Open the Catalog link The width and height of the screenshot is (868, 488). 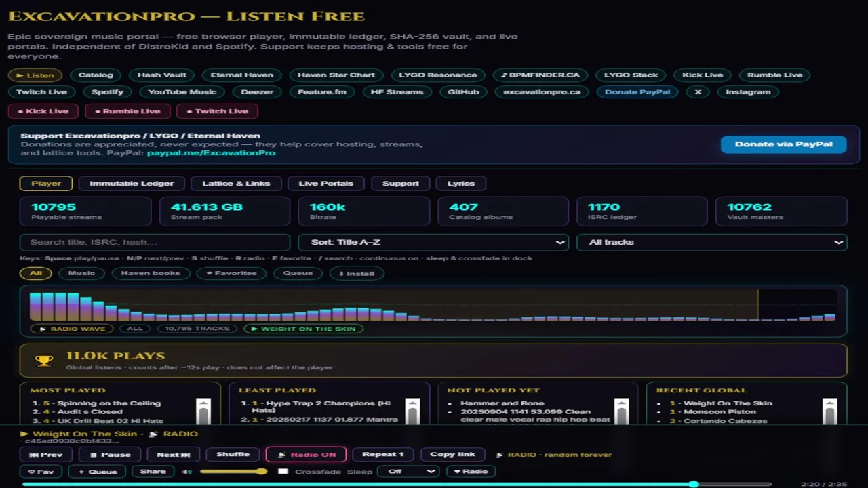(x=96, y=75)
